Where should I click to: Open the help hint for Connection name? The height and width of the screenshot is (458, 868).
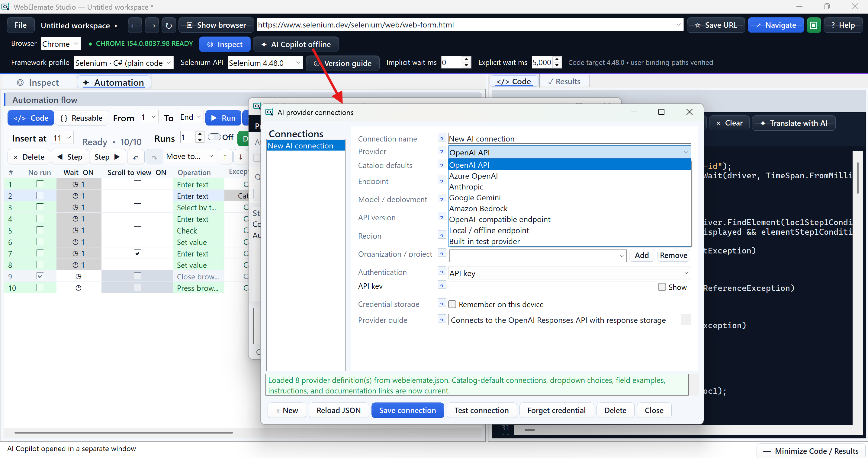(x=442, y=138)
